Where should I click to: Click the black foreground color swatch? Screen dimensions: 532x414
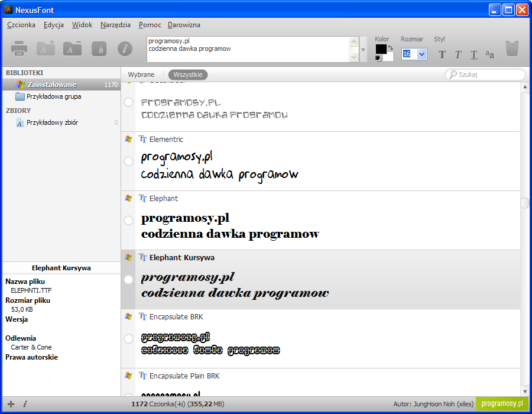(x=381, y=49)
